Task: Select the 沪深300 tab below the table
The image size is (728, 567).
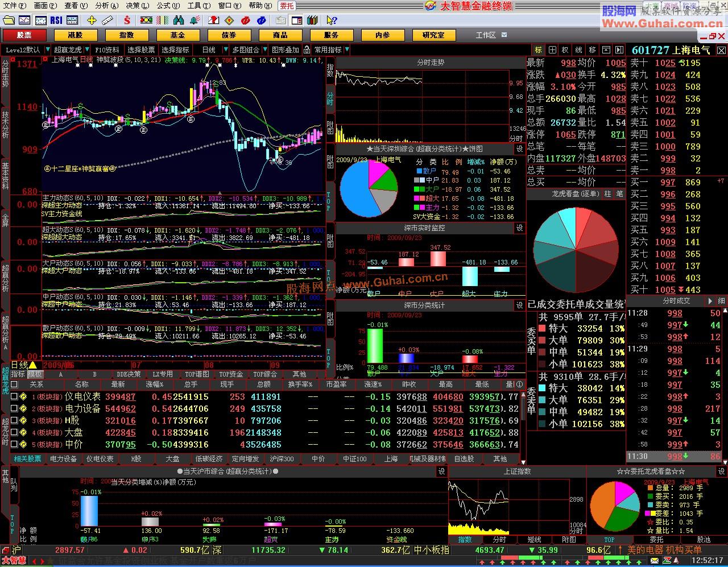Action: [x=283, y=458]
